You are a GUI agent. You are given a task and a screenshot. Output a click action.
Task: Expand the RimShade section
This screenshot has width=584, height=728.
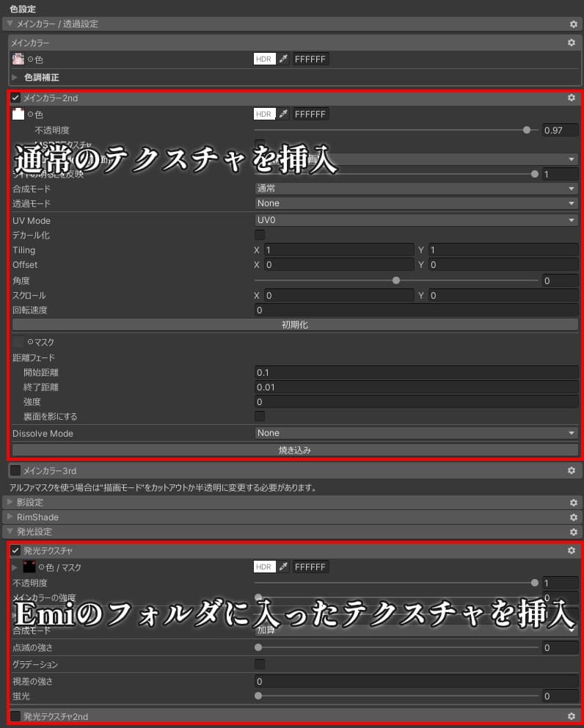coord(10,517)
